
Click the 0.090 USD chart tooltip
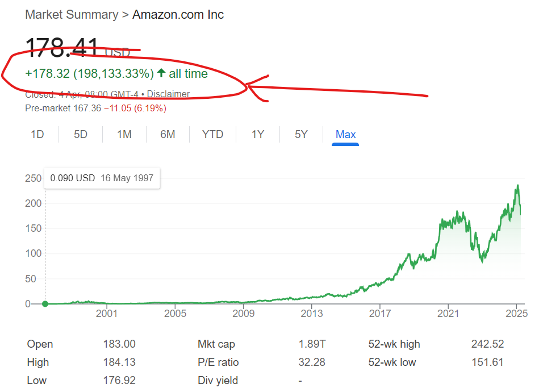102,178
